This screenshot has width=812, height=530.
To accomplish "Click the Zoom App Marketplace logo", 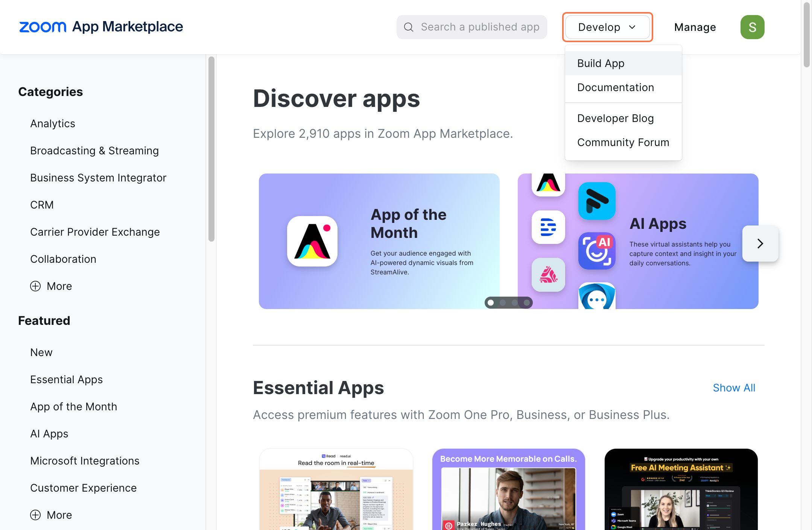I will coord(101,27).
